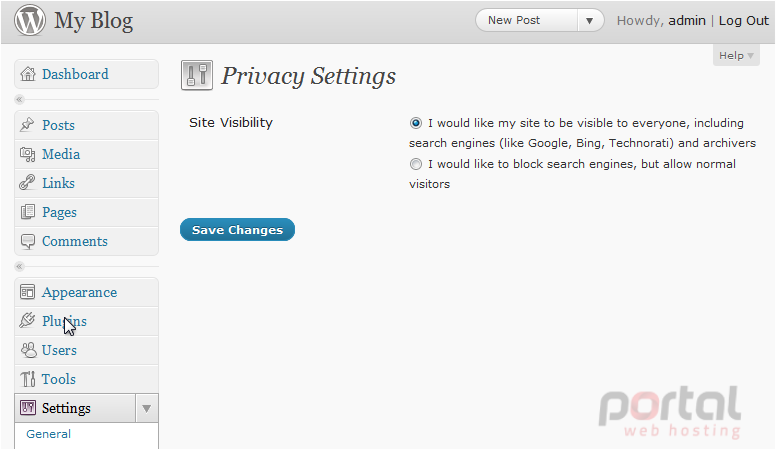Expand the Help tab dropdown
The width and height of the screenshot is (776, 450).
coord(736,55)
